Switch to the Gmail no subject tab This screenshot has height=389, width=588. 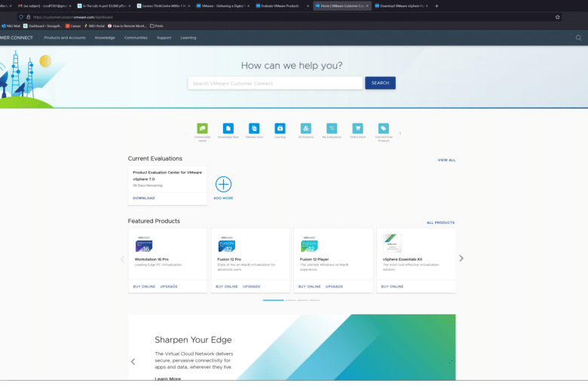(44, 6)
